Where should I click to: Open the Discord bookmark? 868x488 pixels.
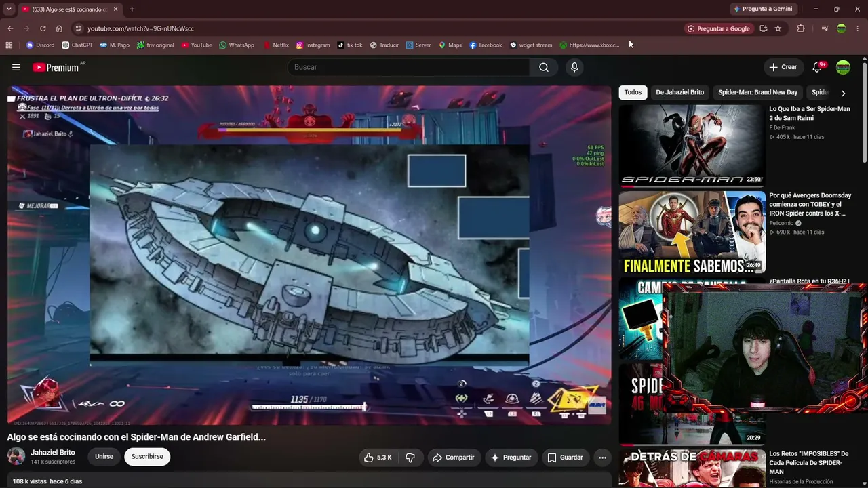point(40,45)
